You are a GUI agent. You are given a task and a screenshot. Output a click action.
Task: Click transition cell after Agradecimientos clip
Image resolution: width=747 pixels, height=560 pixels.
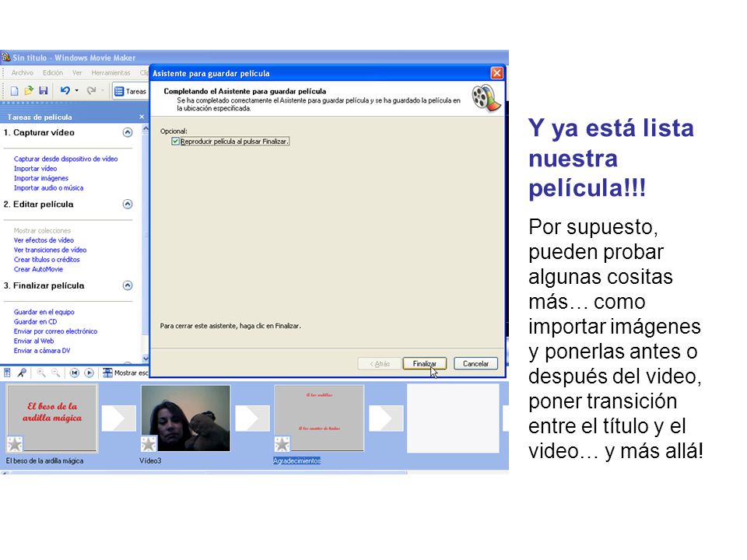click(386, 418)
